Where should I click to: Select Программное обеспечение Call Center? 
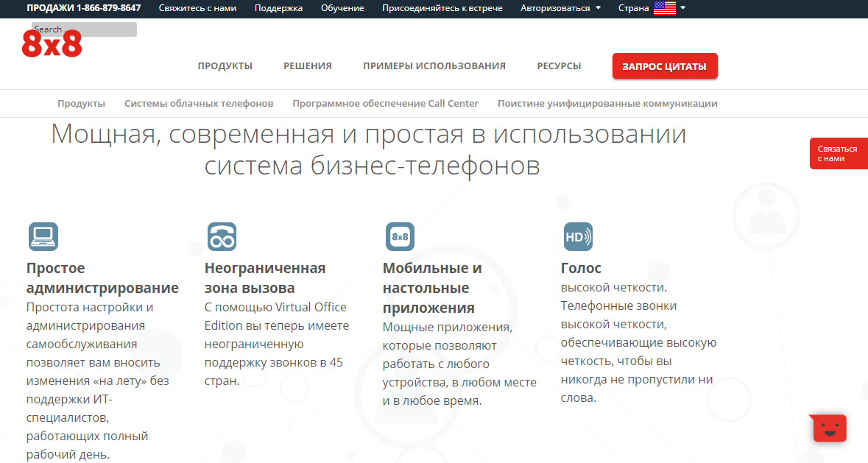pyautogui.click(x=385, y=103)
